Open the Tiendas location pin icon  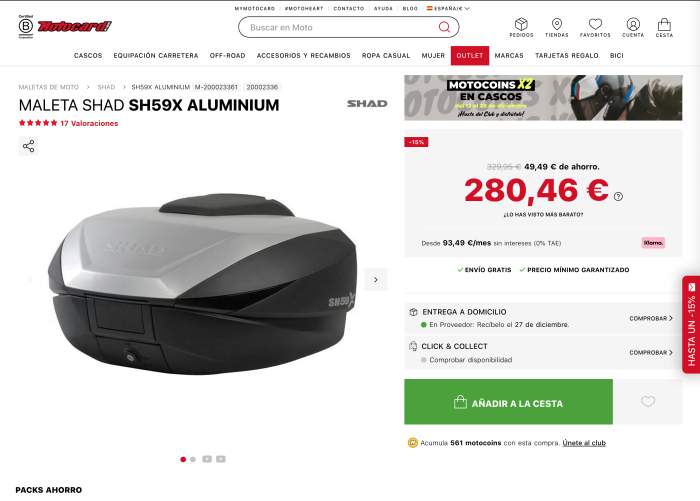557,24
